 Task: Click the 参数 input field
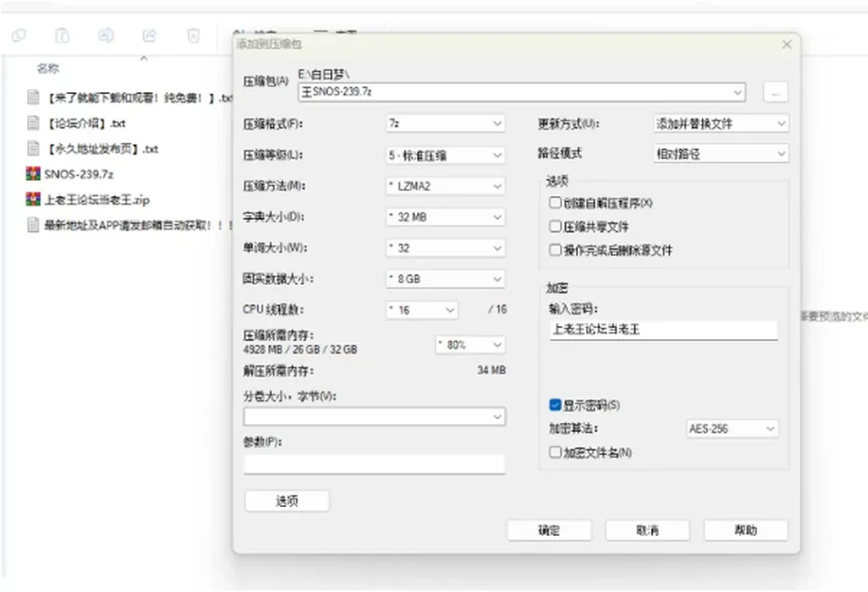coord(374,465)
